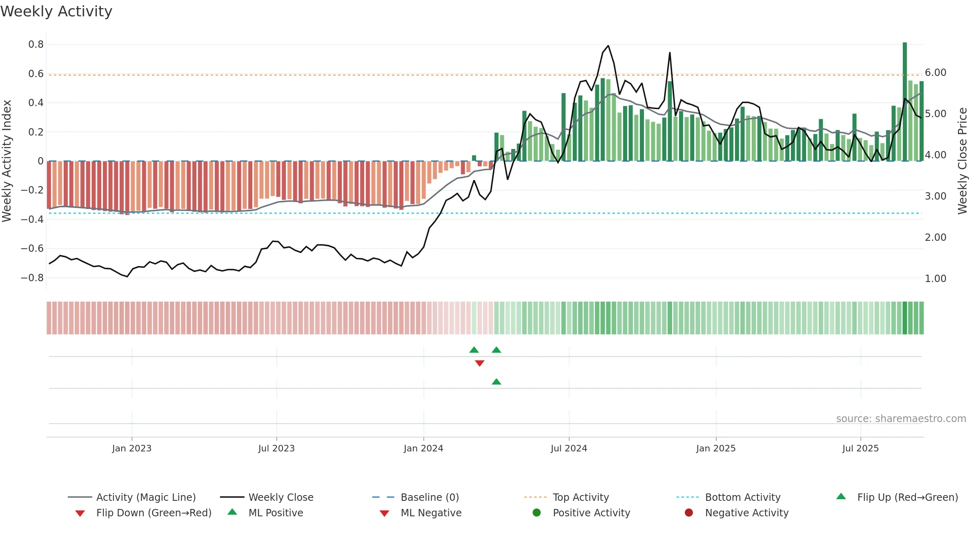Click the green triangle beside ML Positive legend
The image size is (980, 551).
point(232,512)
